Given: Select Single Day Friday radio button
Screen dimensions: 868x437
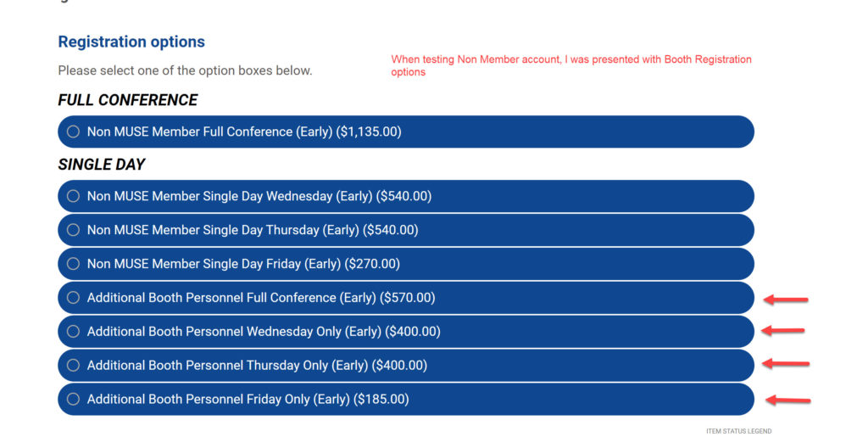Looking at the screenshot, I should pyautogui.click(x=73, y=264).
